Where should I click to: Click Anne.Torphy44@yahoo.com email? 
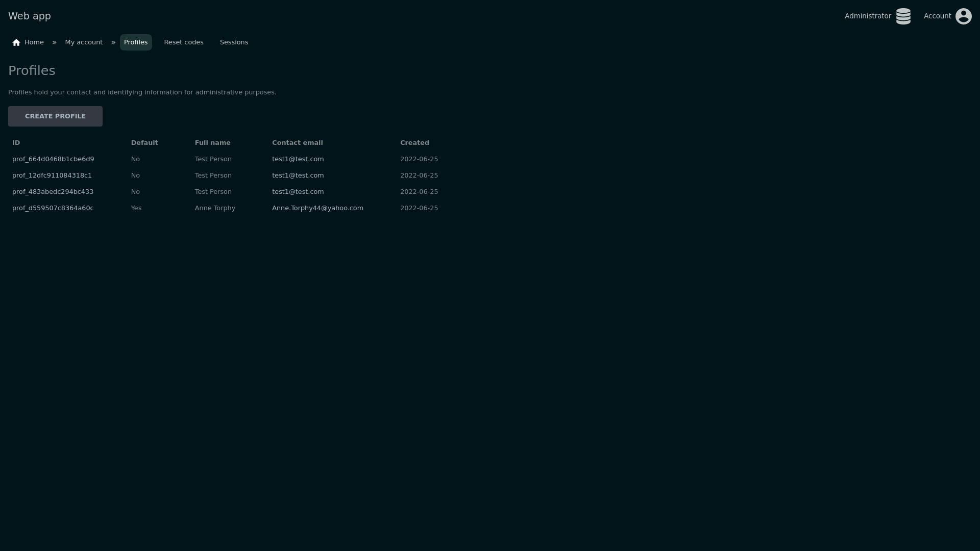tap(317, 208)
